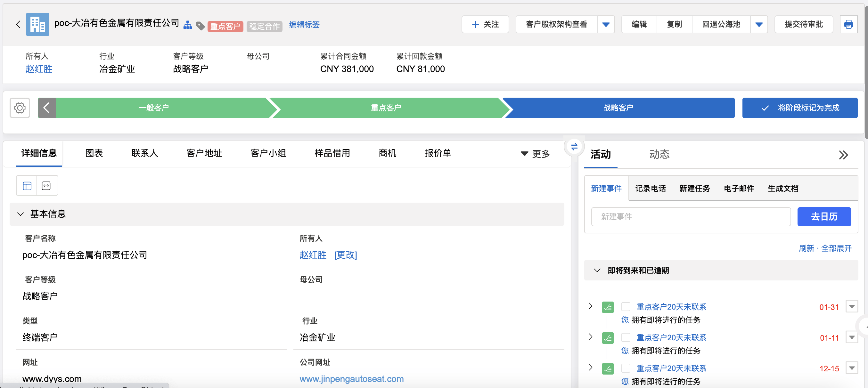The height and width of the screenshot is (388, 868).
Task: Switch to table layout view icon
Action: [x=27, y=186]
